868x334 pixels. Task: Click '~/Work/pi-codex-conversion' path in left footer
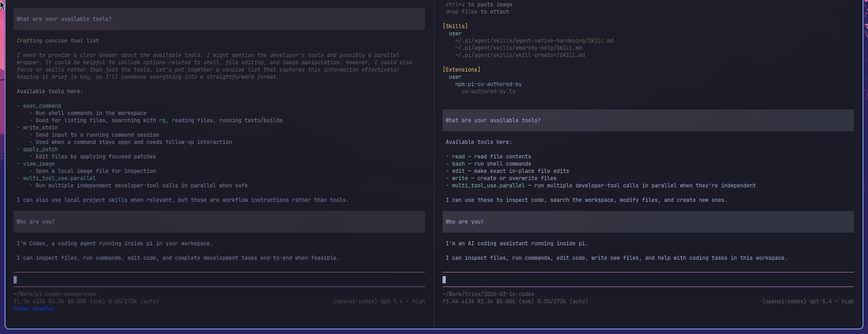(55, 294)
